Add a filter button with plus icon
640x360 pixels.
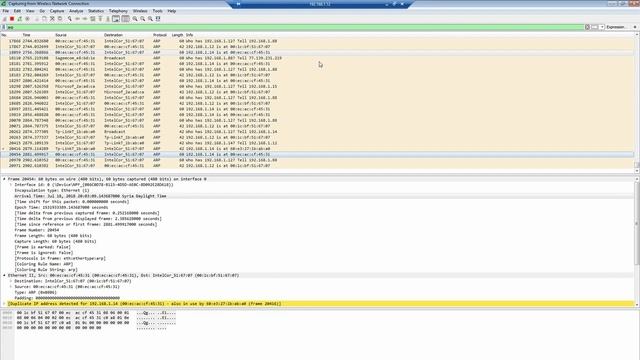pos(635,27)
